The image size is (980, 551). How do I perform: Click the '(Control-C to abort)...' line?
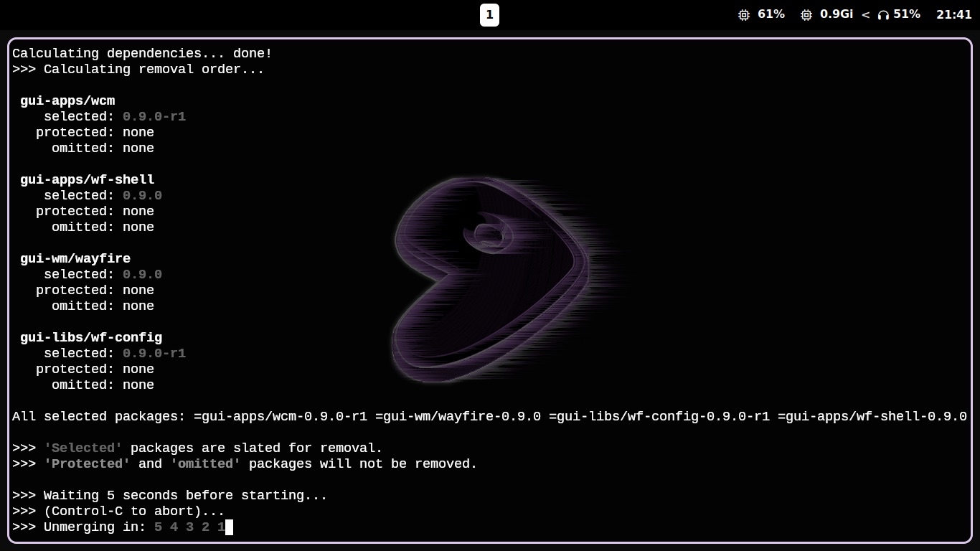(x=118, y=511)
